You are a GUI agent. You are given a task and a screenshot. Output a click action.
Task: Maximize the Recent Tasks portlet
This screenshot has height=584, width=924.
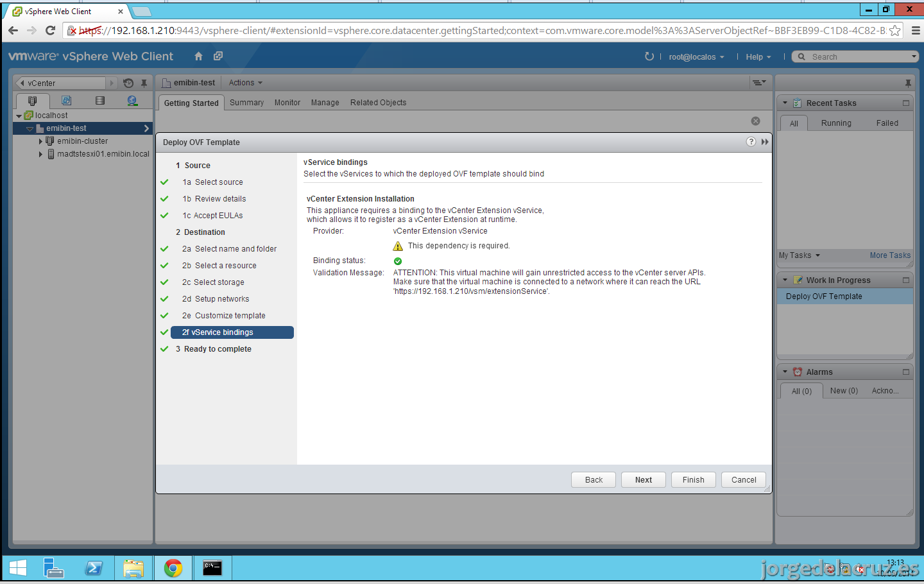906,103
